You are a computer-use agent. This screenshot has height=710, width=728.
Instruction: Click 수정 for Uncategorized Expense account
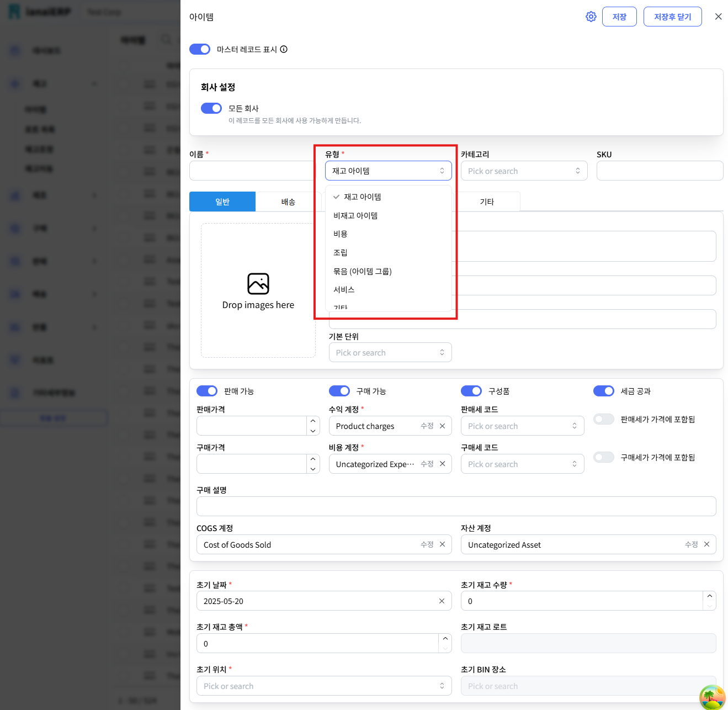(427, 464)
